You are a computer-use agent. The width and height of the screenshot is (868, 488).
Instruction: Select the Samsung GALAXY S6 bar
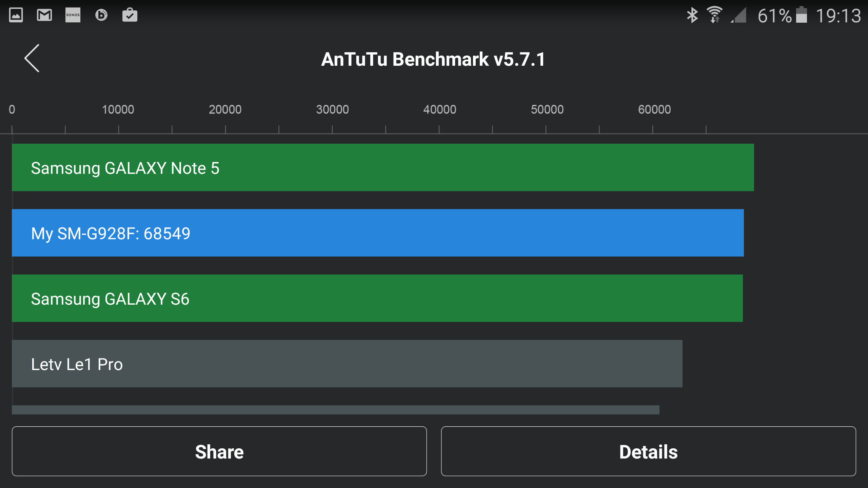[377, 298]
